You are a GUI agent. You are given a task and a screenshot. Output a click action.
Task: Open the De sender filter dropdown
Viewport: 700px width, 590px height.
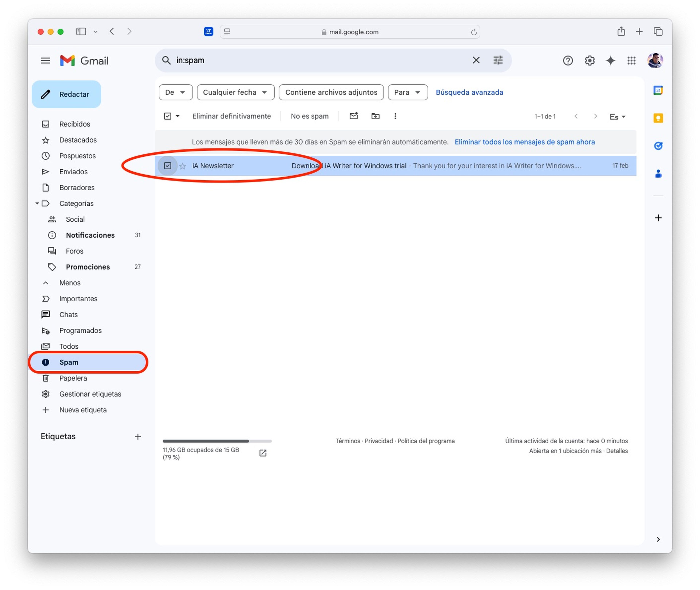click(176, 92)
